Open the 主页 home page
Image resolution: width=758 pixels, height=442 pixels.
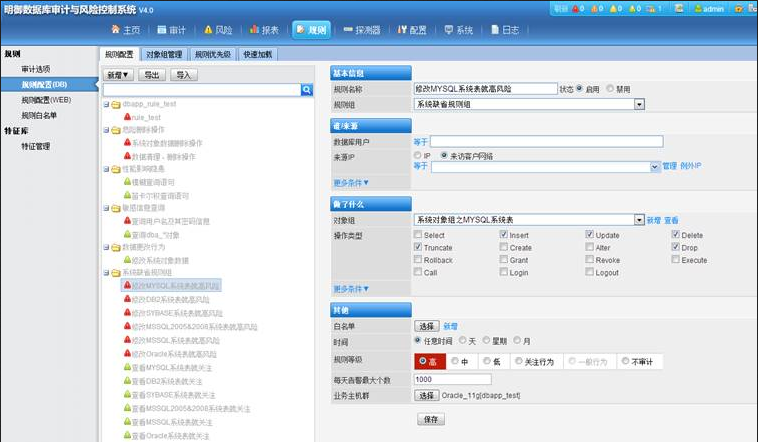pos(125,30)
